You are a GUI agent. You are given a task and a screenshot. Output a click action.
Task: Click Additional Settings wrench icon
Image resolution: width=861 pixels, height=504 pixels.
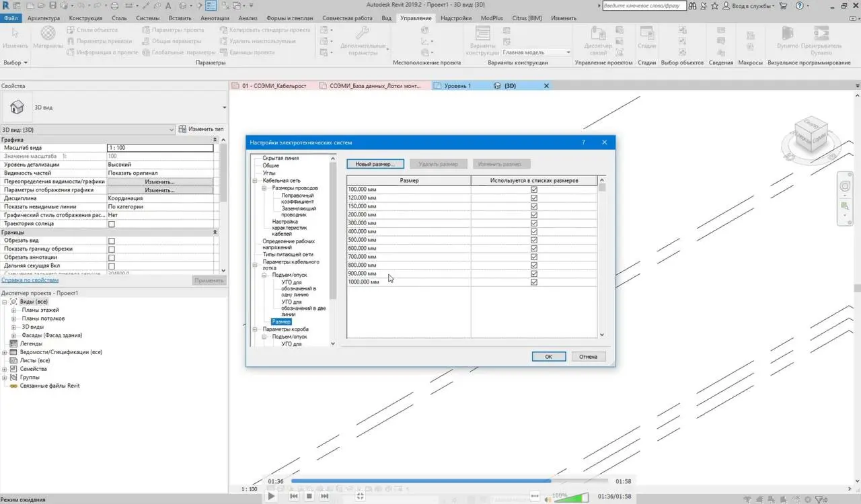(x=362, y=34)
